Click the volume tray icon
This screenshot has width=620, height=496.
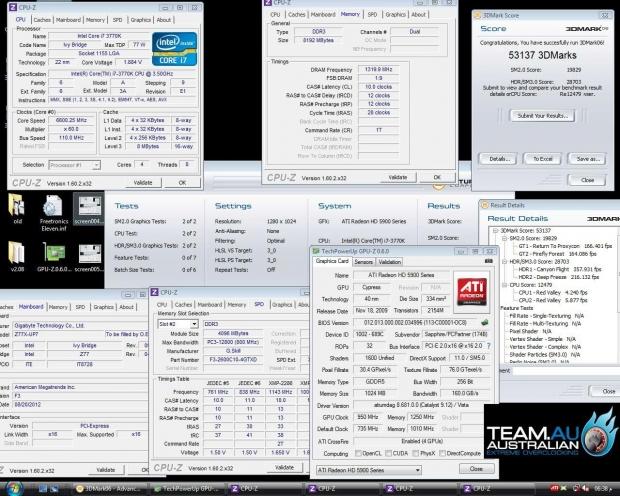(x=586, y=488)
